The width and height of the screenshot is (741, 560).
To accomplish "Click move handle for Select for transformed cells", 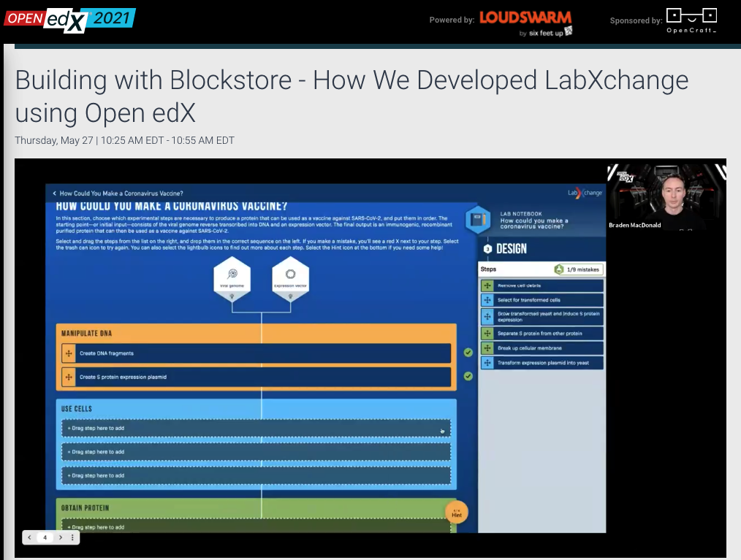I will (x=487, y=300).
